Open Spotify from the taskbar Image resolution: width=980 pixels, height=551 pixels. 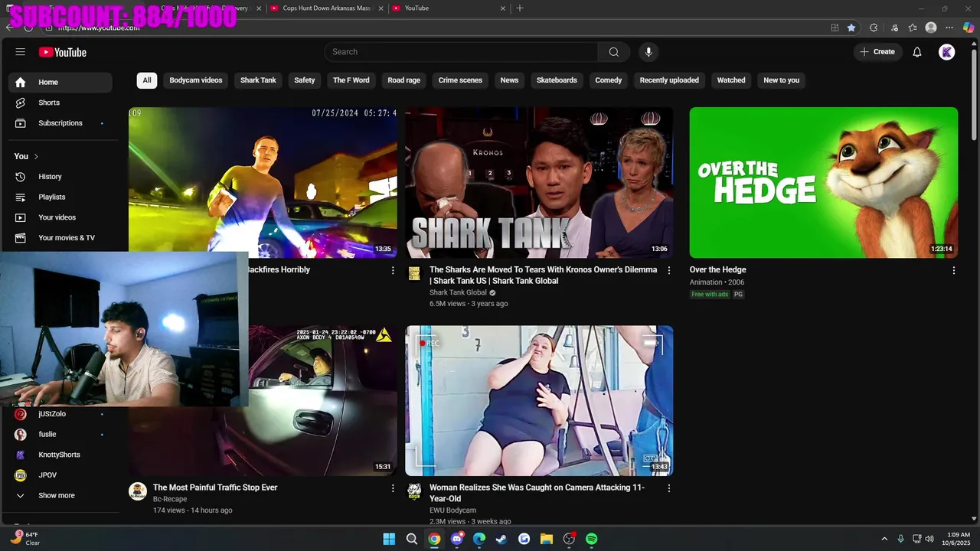point(591,539)
